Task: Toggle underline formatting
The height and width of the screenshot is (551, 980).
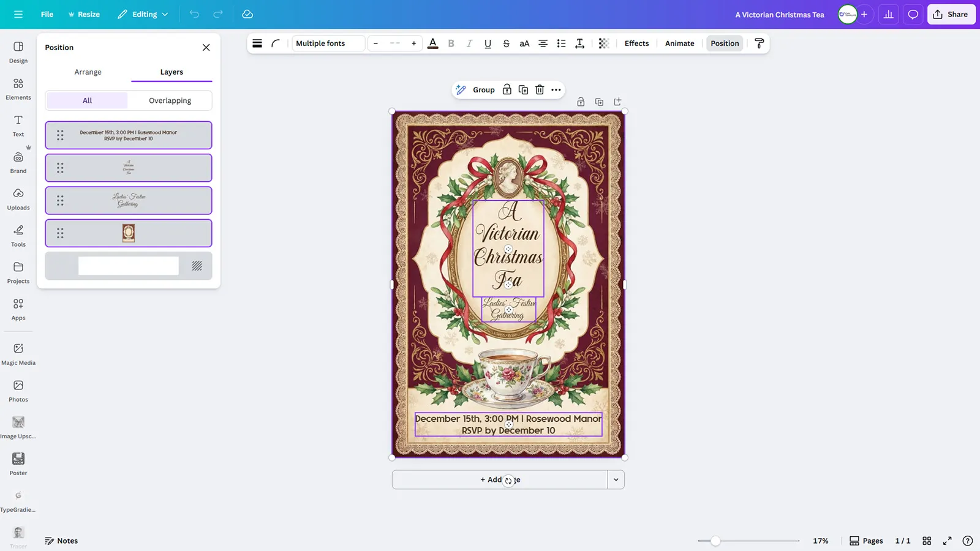Action: [x=488, y=43]
